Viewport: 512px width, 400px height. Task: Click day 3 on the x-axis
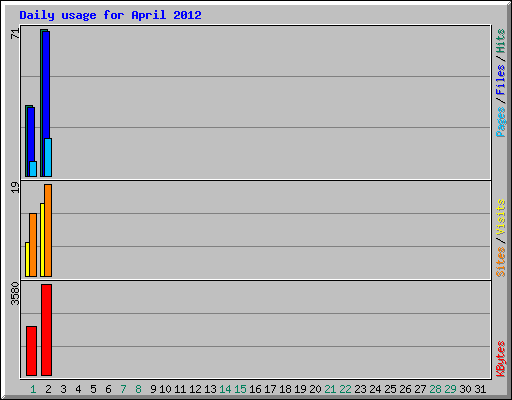tap(63, 389)
